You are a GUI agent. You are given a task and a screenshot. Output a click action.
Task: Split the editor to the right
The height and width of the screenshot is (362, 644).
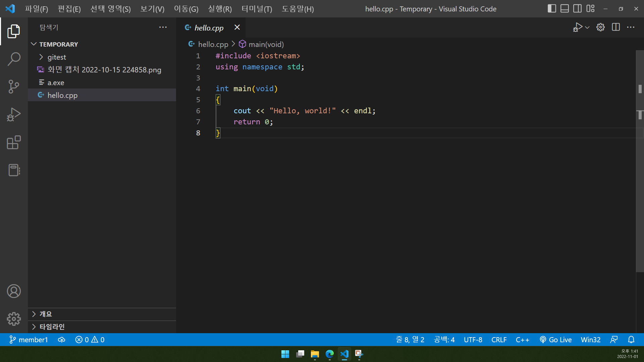tap(616, 27)
